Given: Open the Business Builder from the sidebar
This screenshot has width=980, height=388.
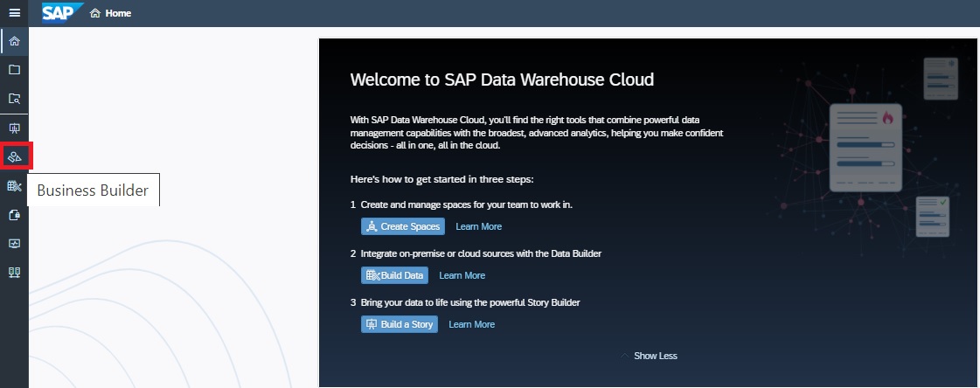Looking at the screenshot, I should 15,156.
